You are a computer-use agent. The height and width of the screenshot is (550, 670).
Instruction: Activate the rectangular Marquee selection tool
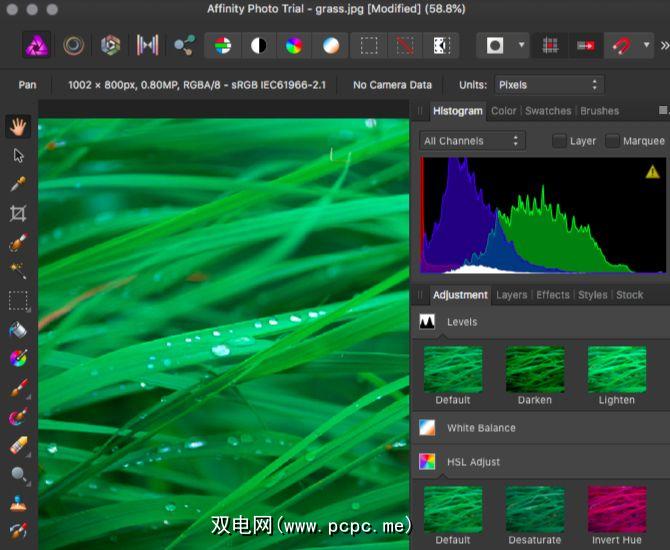click(x=18, y=300)
